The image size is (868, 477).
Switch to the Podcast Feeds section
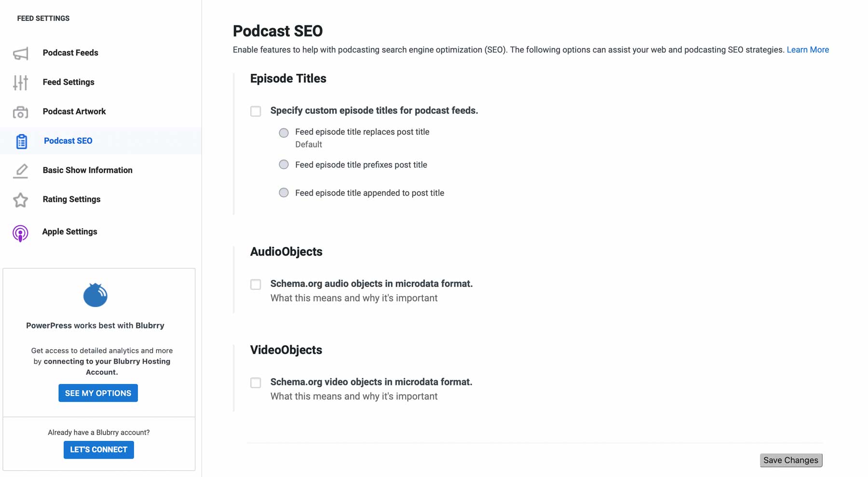(70, 53)
